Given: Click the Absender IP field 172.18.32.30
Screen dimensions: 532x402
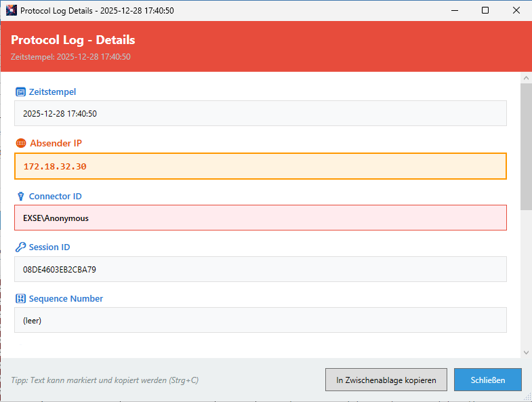Looking at the screenshot, I should 260,166.
